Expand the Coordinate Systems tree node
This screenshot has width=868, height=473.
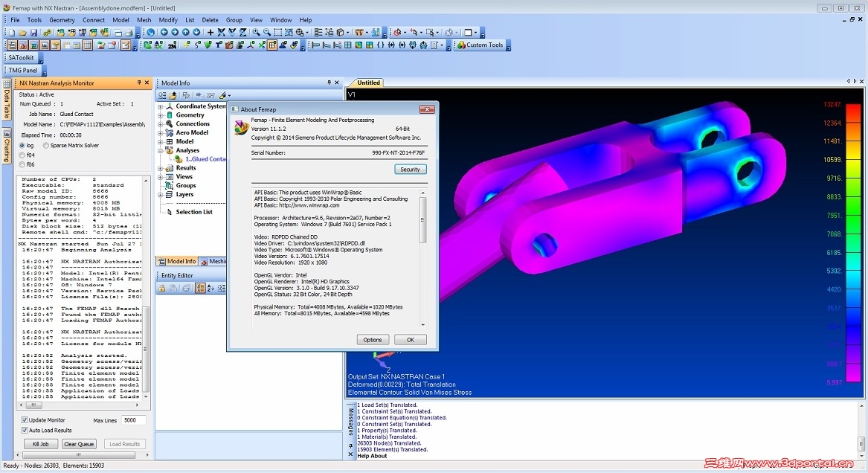[x=161, y=106]
